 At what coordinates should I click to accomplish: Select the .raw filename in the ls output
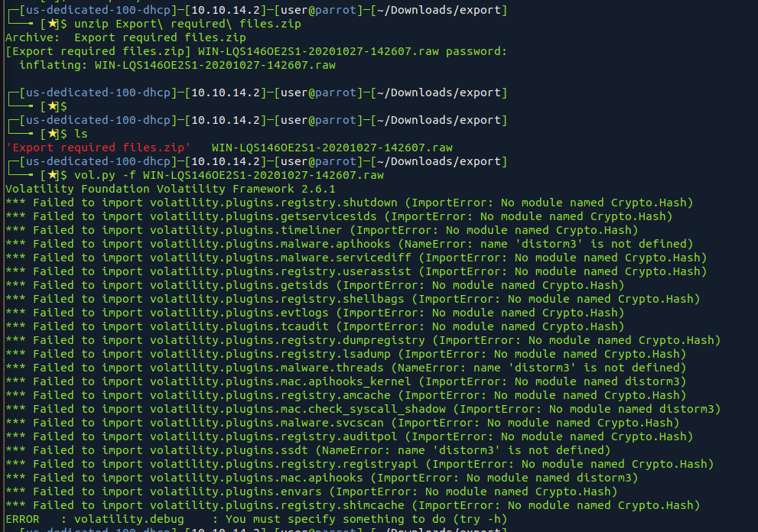332,148
